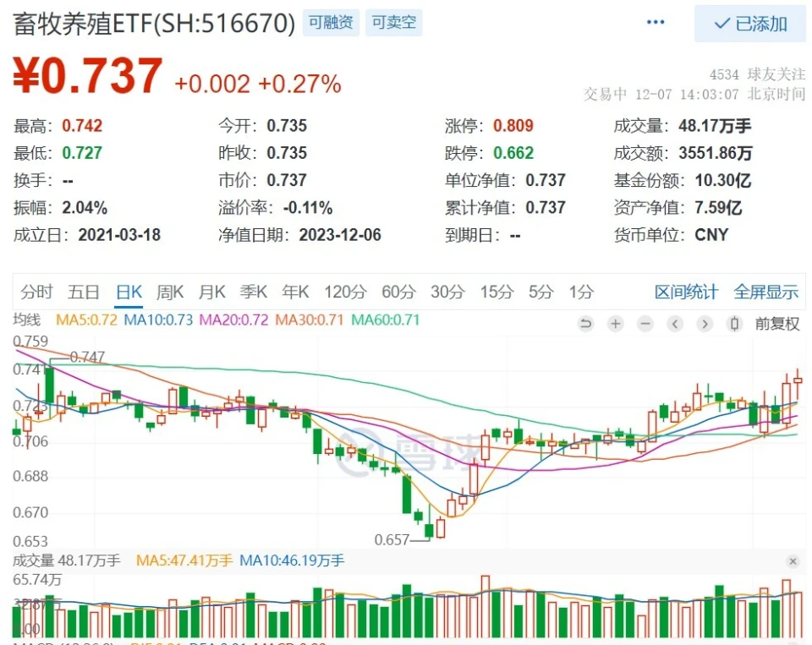Switch to the 分时 chart tab
The image size is (812, 645).
pos(36,292)
